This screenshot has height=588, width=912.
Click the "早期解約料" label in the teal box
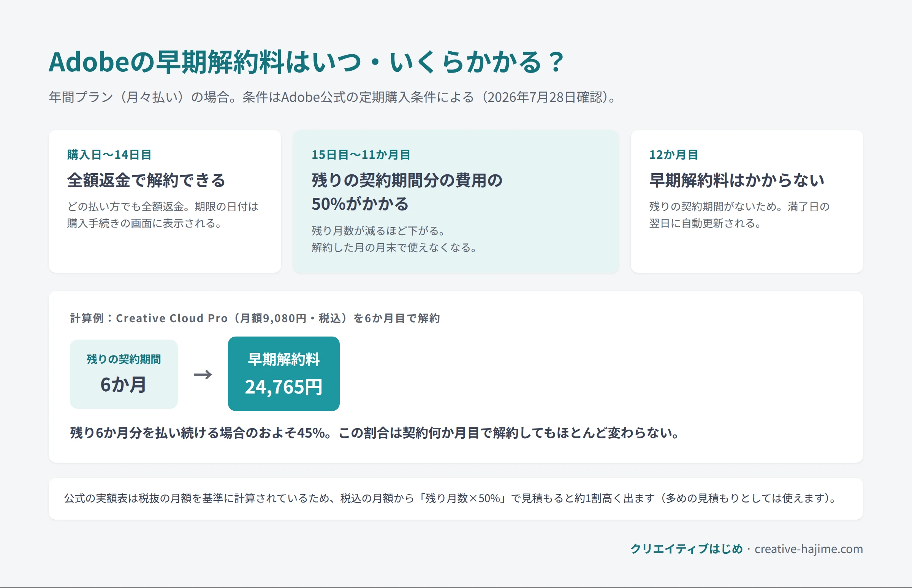[284, 360]
